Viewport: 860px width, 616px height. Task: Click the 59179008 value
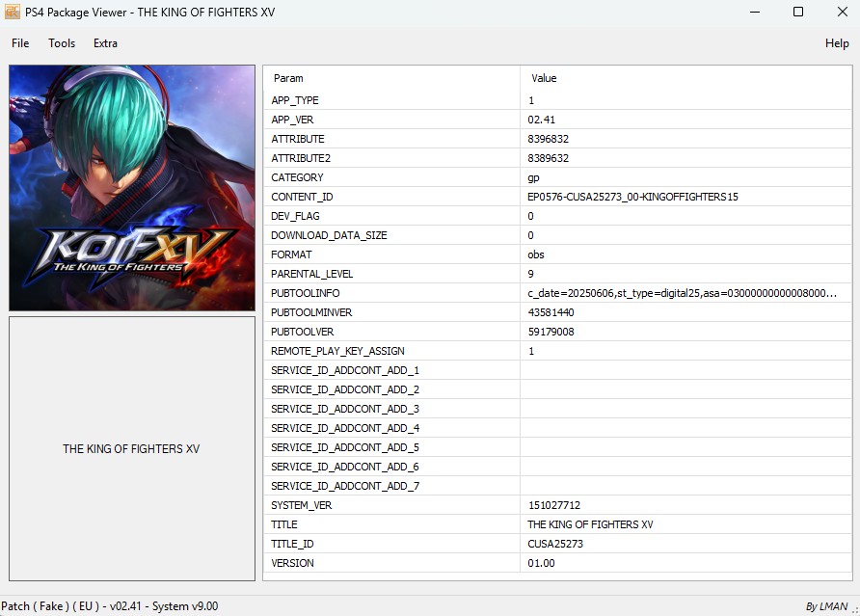click(x=551, y=332)
